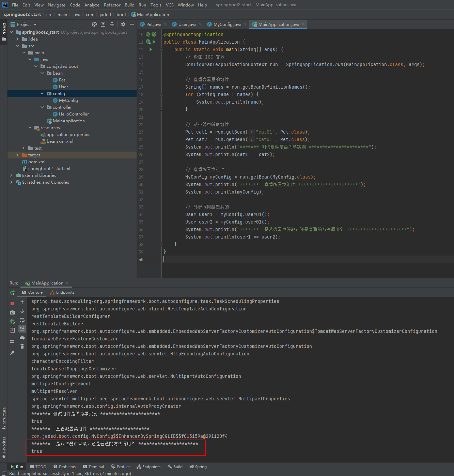Open Project panel settings gear
Screen dimensions: 454x476
[123, 24]
